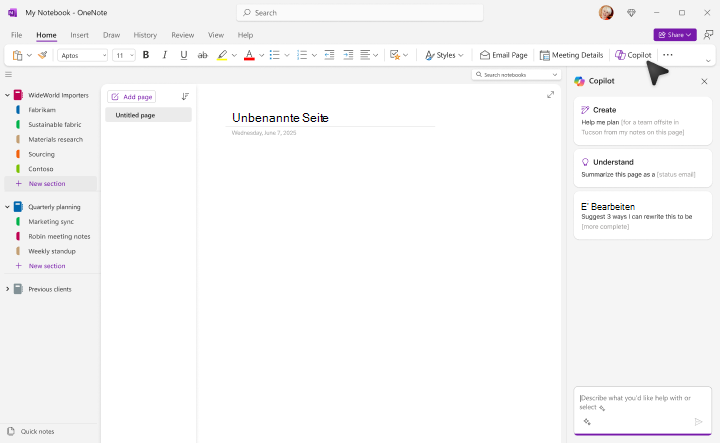Click the Add page button

131,97
